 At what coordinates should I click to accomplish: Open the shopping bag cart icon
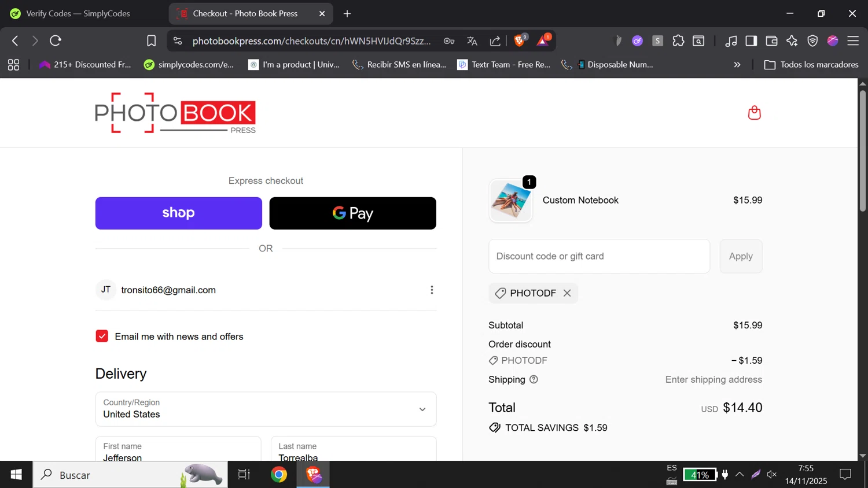(754, 112)
